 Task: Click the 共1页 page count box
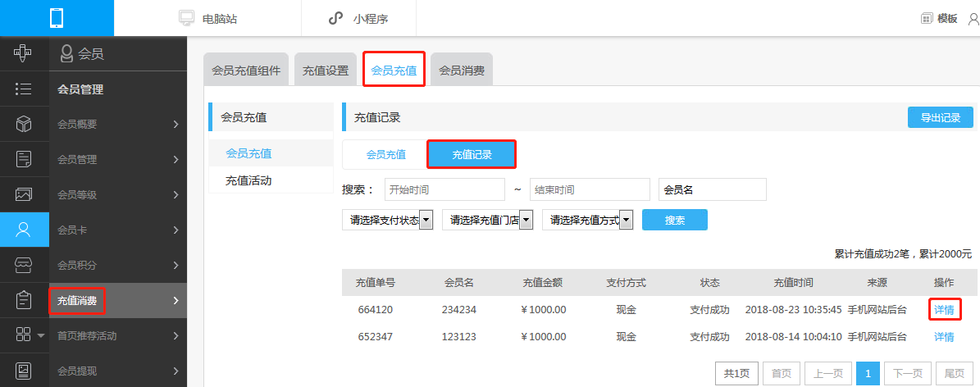(x=737, y=373)
